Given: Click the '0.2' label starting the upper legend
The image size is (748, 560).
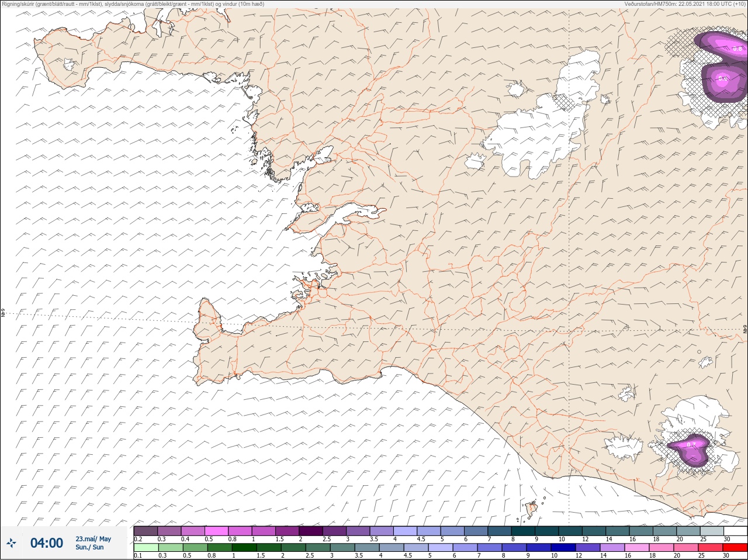Looking at the screenshot, I should 138,539.
